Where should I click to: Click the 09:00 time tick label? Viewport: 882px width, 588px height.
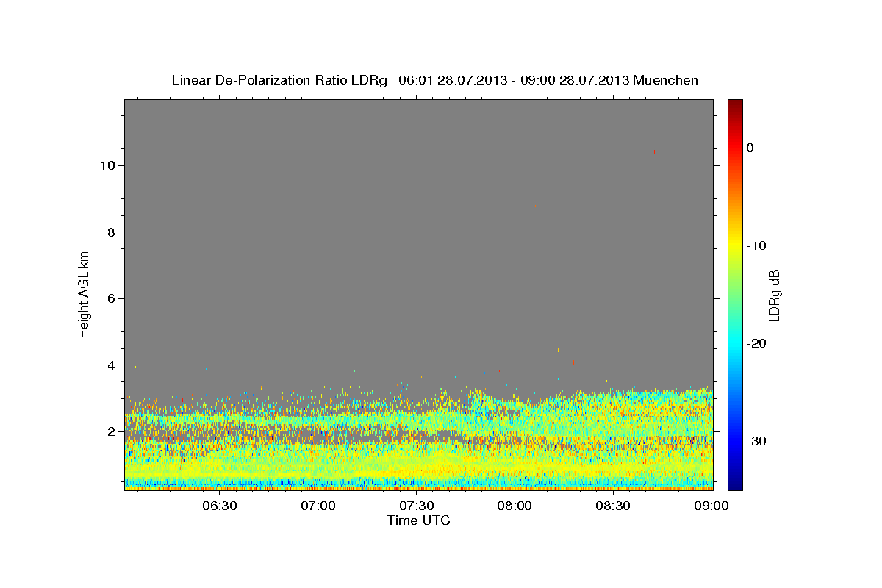click(711, 506)
